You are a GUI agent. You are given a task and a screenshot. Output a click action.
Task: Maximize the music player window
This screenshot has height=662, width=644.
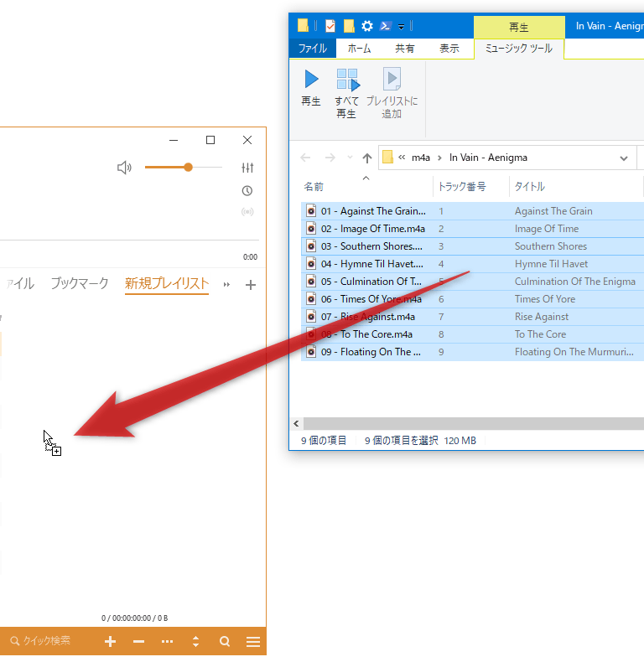pos(210,140)
